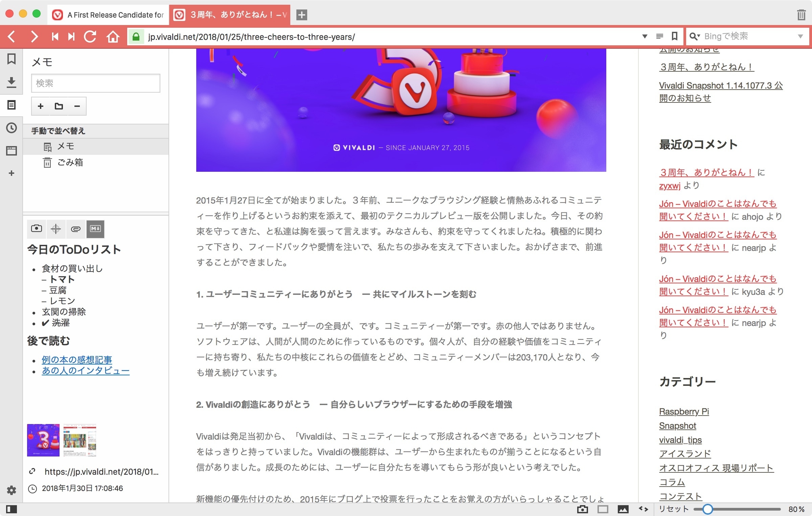Open the Raspberry Pi category link

684,412
